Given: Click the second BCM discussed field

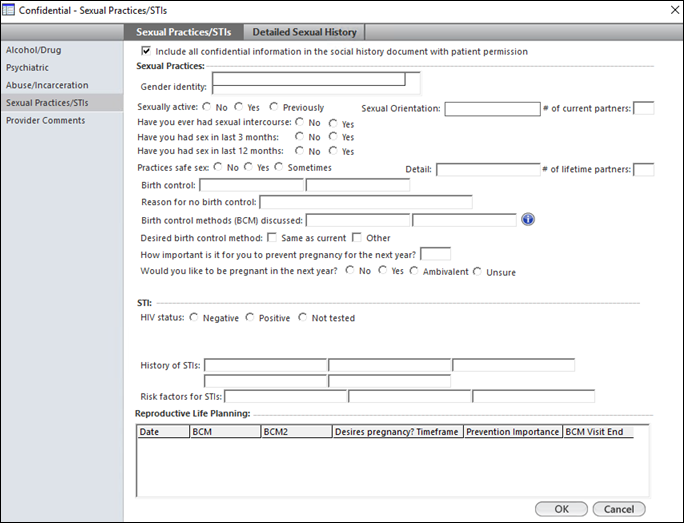Looking at the screenshot, I should coord(464,220).
